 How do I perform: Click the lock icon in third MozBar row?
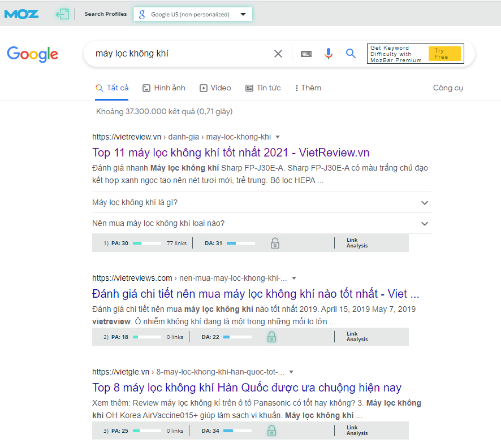pos(271,430)
